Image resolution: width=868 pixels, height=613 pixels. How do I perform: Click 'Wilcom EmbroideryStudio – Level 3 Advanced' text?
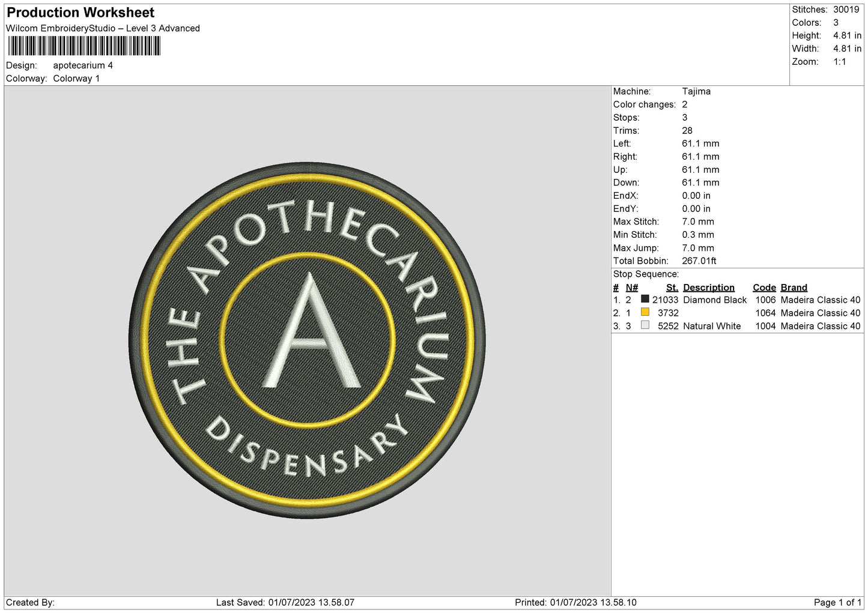tap(103, 28)
